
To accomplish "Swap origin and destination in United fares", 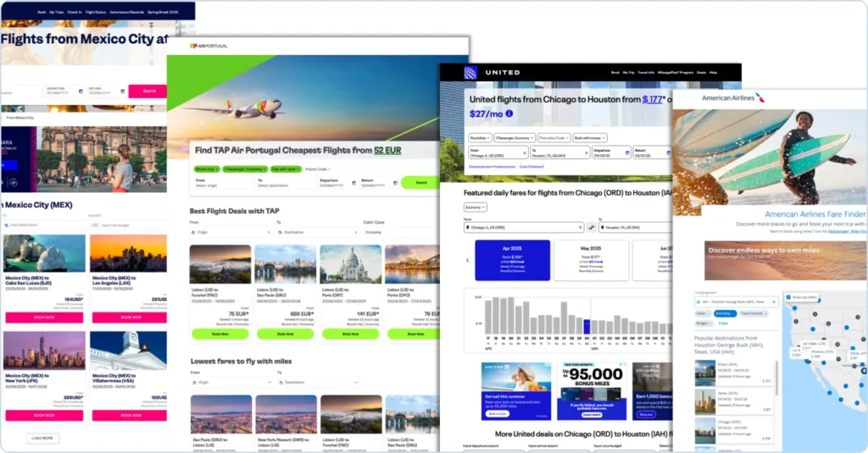I will coord(591,227).
